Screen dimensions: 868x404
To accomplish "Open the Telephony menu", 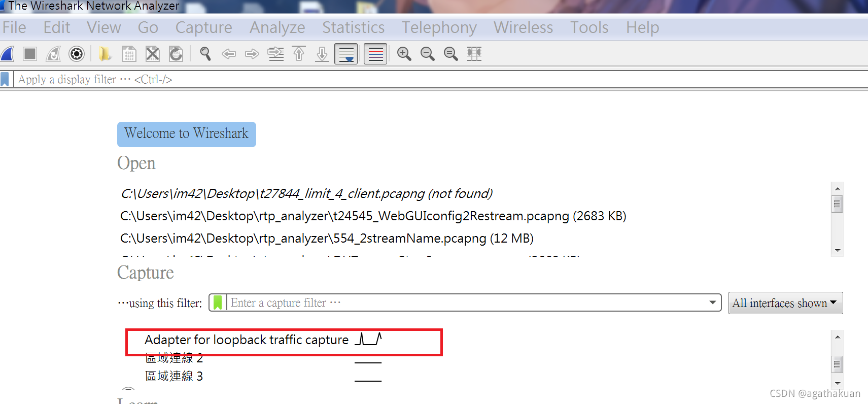I will coord(439,27).
